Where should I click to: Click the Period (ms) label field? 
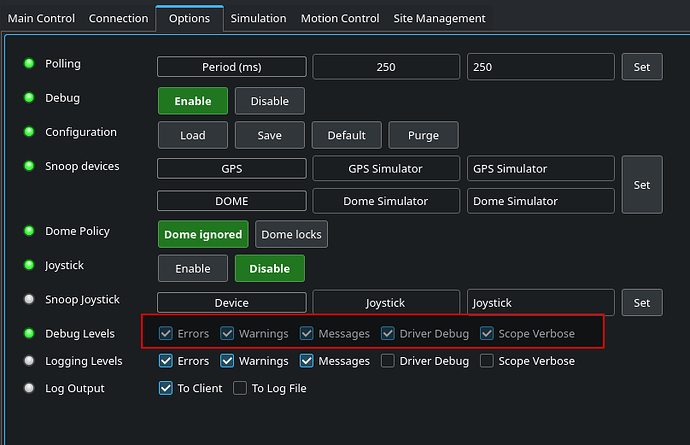click(231, 67)
